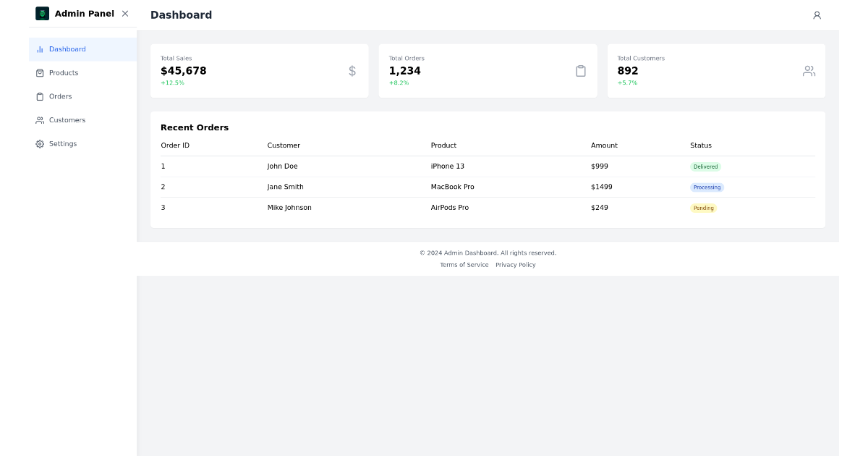
Task: Click the green Admin Panel logo icon
Action: pos(41,13)
